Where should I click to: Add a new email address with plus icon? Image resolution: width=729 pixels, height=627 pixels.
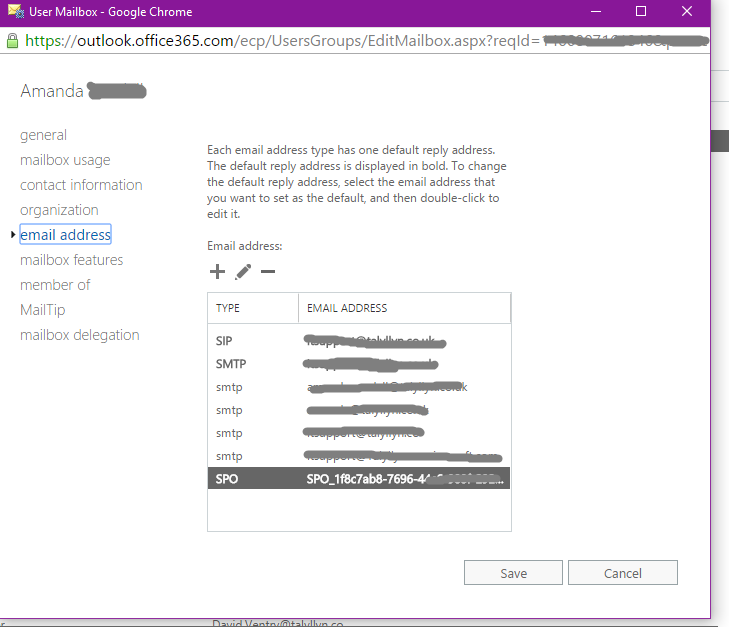point(217,271)
